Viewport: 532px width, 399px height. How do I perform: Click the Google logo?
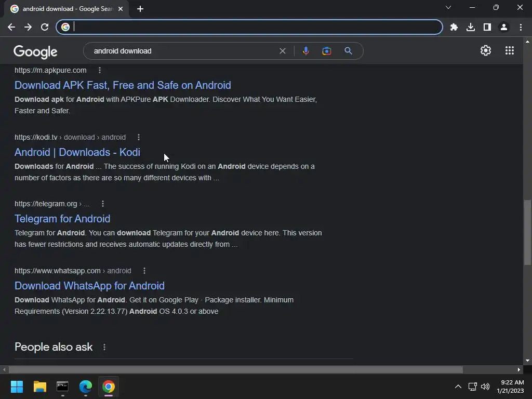tap(35, 51)
